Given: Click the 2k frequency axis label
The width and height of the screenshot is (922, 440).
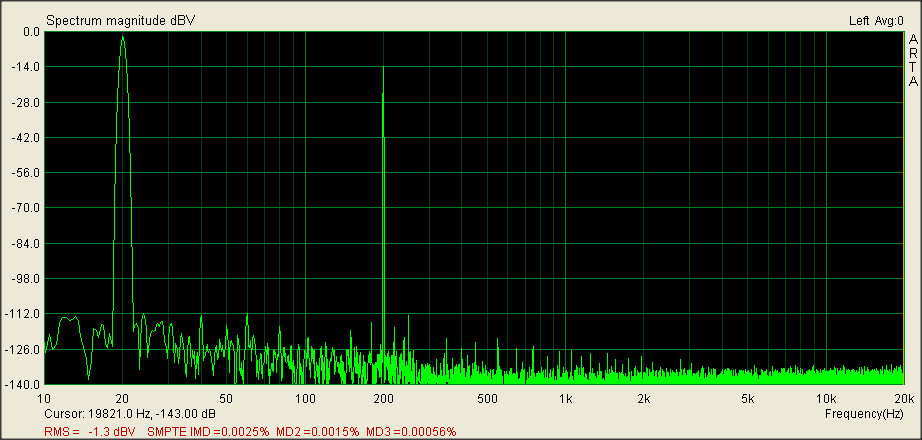Looking at the screenshot, I should pos(644,399).
